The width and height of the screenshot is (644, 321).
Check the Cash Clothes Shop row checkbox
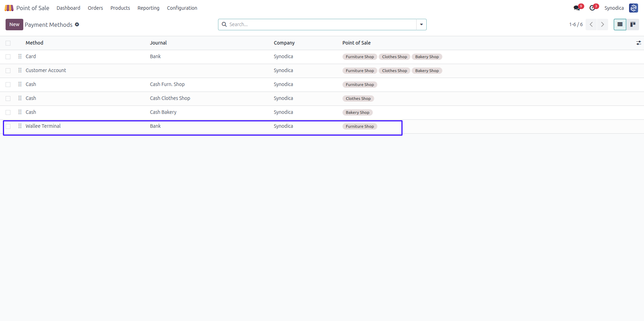tap(8, 99)
